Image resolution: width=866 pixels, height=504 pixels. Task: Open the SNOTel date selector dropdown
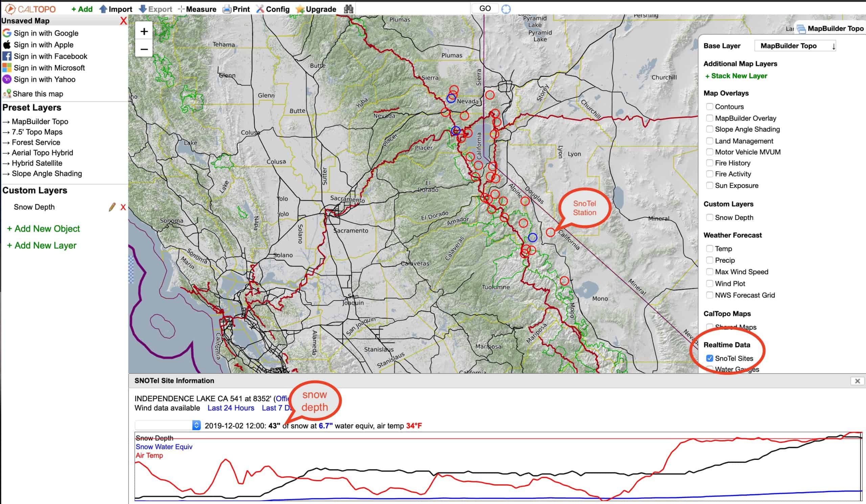click(x=167, y=425)
